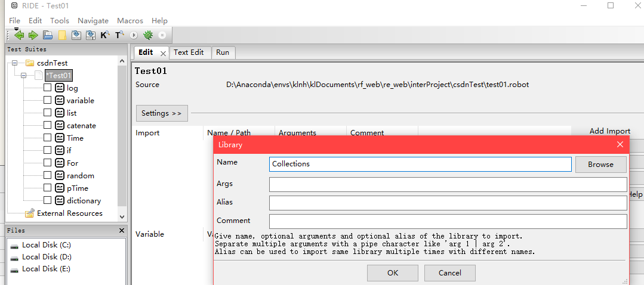Click into the Args input field
The image size is (644, 285).
pos(448,184)
